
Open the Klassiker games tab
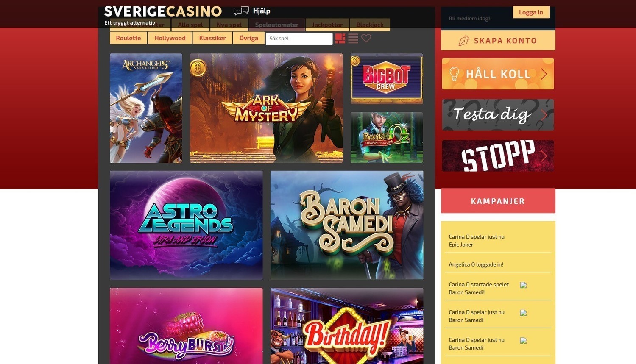pos(212,38)
